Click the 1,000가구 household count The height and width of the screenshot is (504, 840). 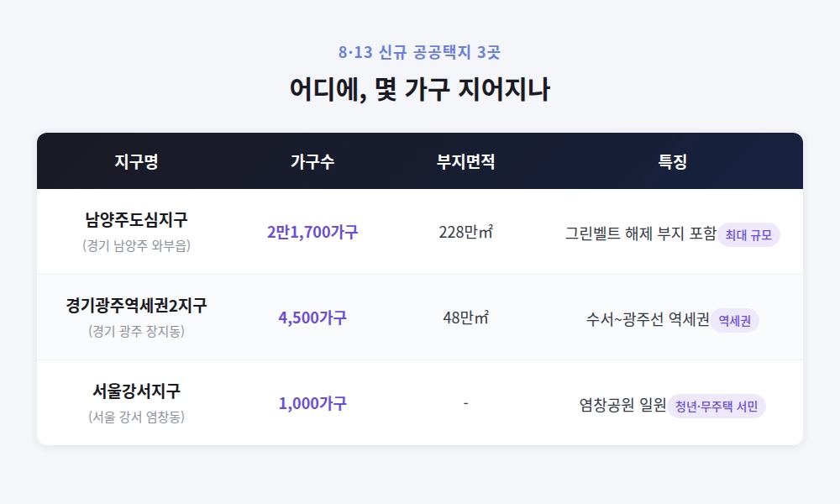[312, 403]
